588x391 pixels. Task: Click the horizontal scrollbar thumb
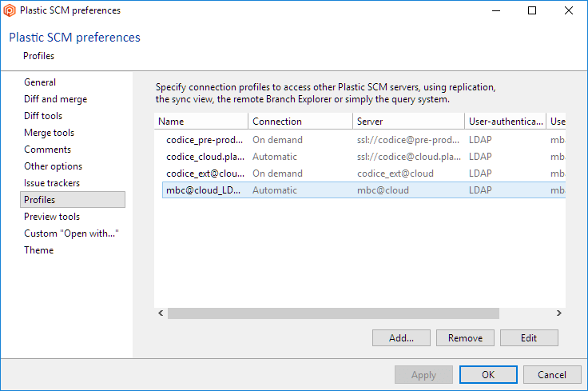[x=333, y=313]
